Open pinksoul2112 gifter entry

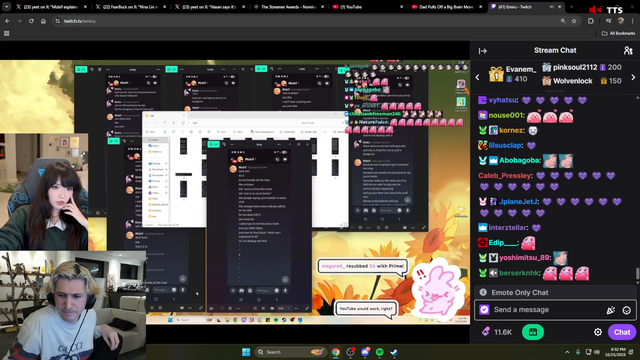582,67
